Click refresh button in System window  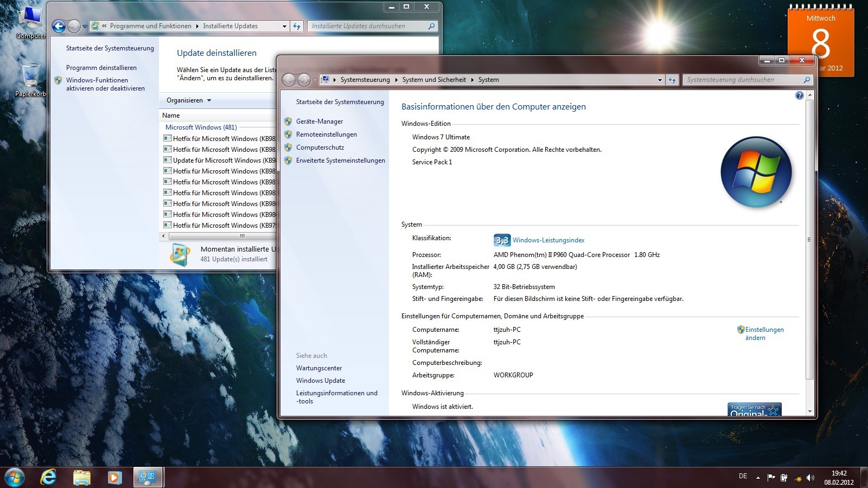tap(672, 80)
